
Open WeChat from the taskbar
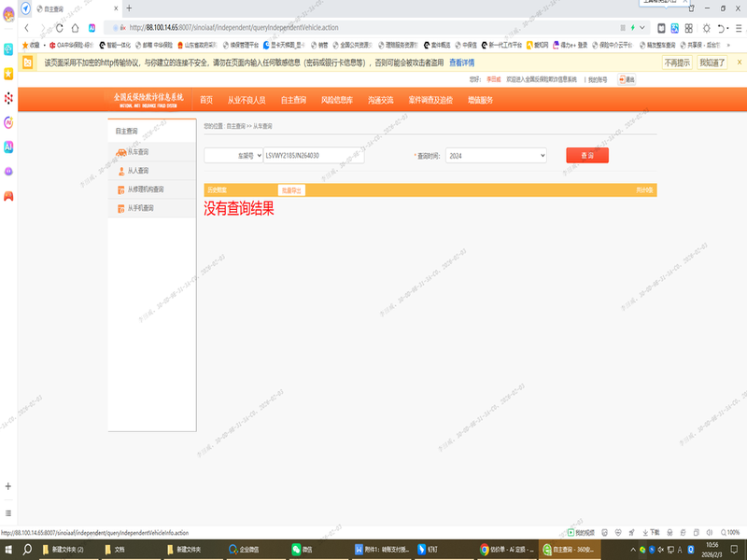point(301,549)
